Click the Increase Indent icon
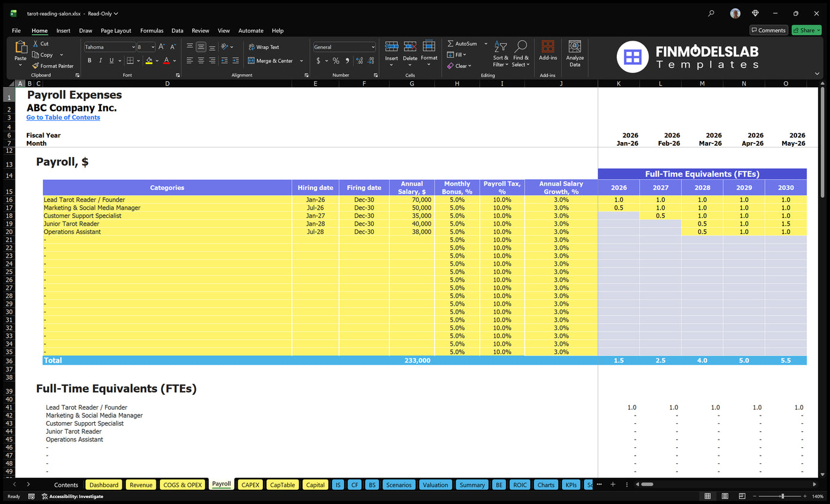830x504 pixels. [236, 61]
